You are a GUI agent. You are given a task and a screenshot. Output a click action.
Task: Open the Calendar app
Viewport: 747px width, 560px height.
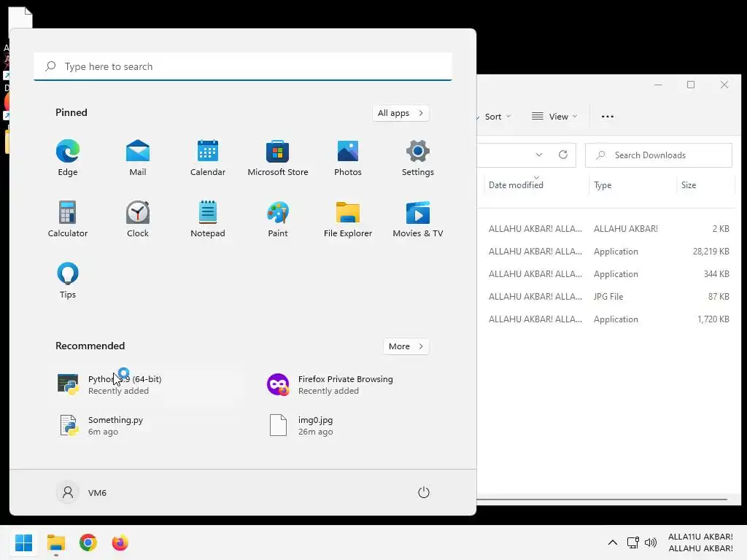pyautogui.click(x=208, y=158)
